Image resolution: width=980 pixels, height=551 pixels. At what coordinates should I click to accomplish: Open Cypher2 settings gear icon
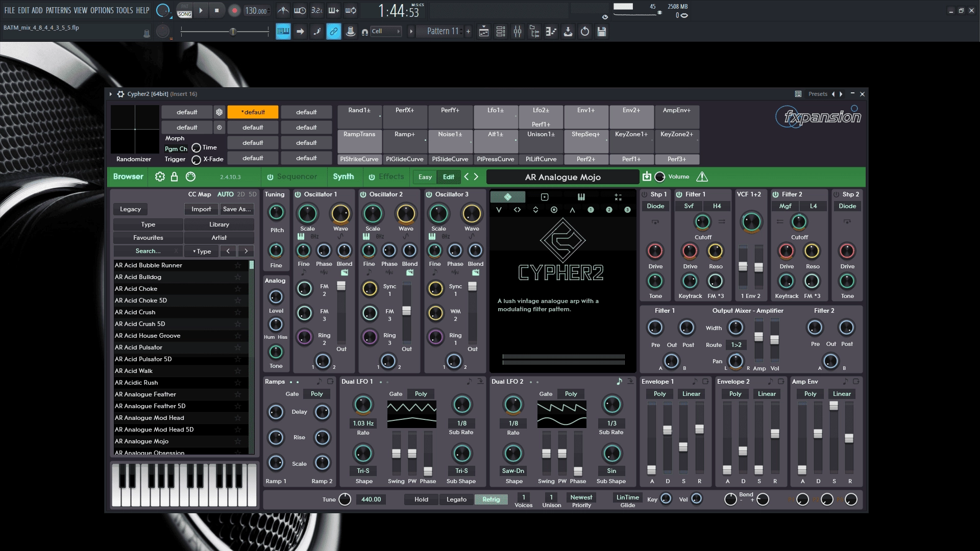tap(160, 177)
